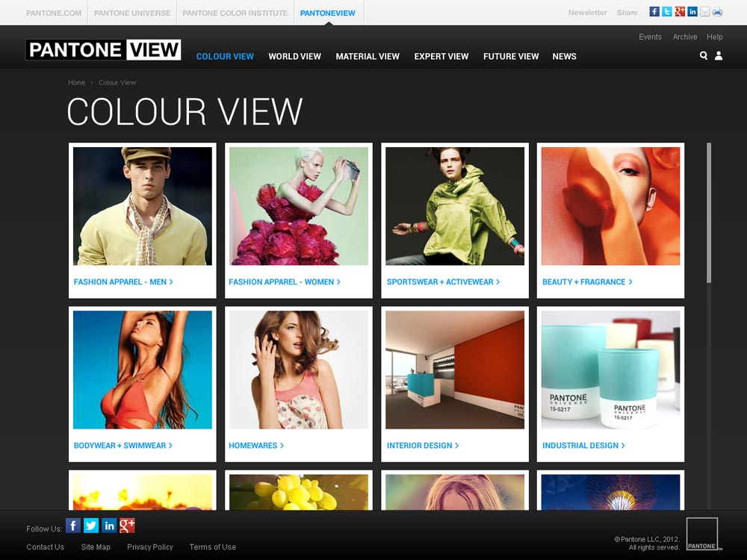Click the orange beauty portrait thumbnail
Screen dimensions: 747x560
point(611,206)
